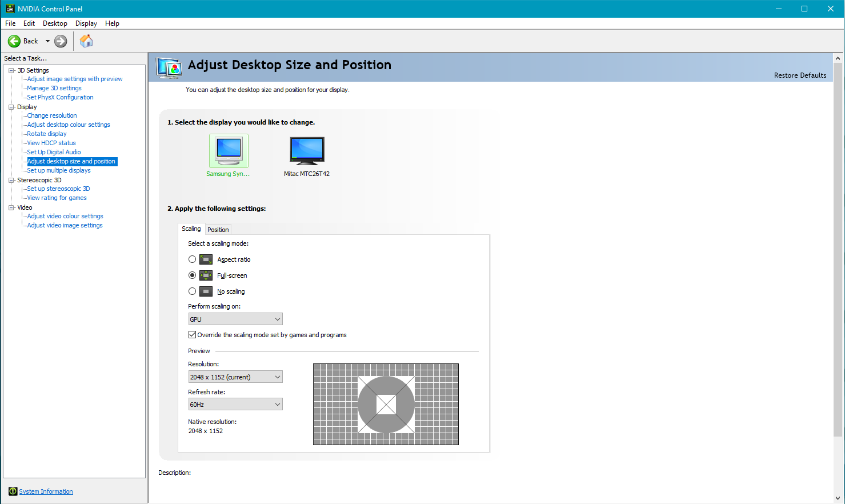845x504 pixels.
Task: Open the System Information link
Action: click(46, 491)
